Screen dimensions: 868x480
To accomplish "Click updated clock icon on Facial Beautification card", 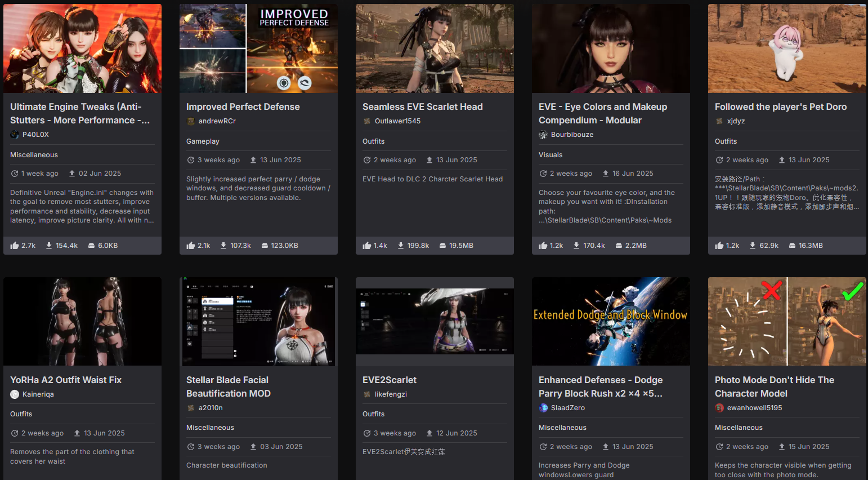I will click(x=191, y=447).
